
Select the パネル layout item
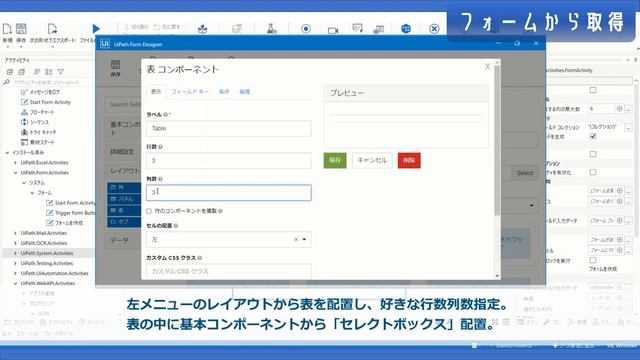124,199
